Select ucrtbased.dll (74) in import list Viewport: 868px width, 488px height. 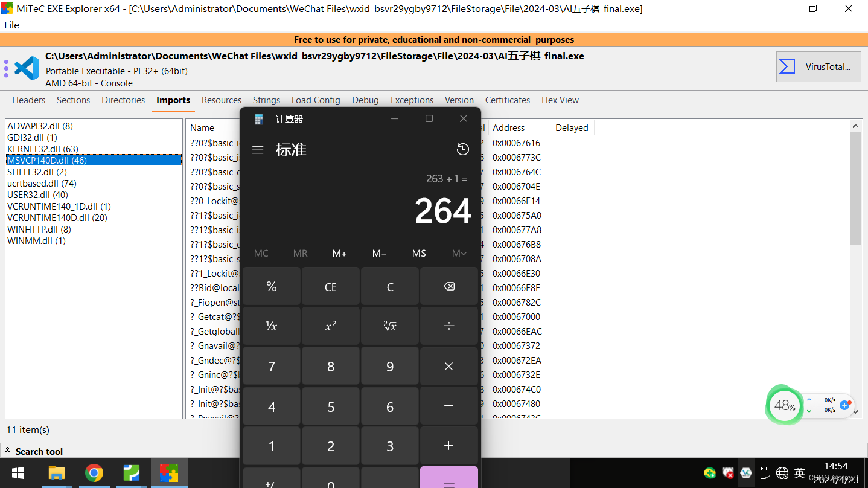click(x=42, y=184)
